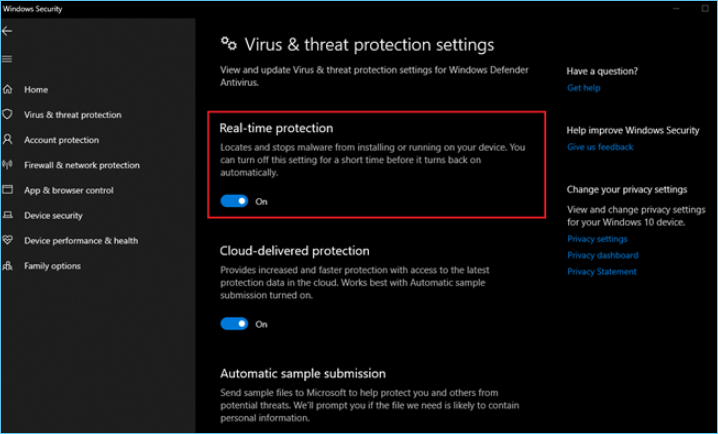
Task: Click the Device security icon
Action: (x=8, y=215)
